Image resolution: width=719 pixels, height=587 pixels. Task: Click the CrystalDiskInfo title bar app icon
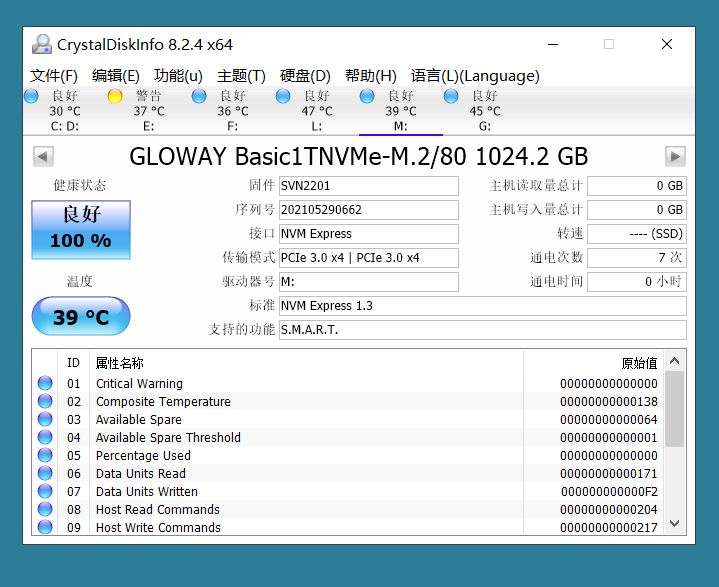coord(42,44)
